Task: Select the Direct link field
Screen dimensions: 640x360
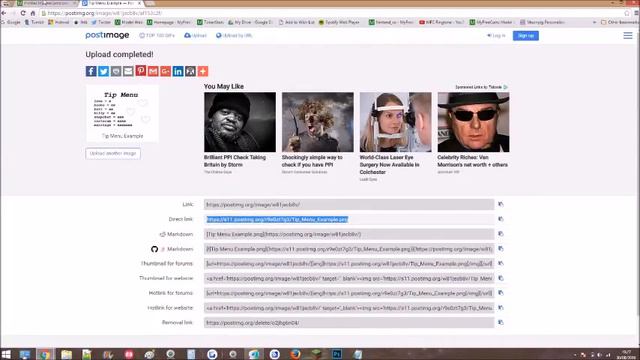Action: pyautogui.click(x=349, y=220)
